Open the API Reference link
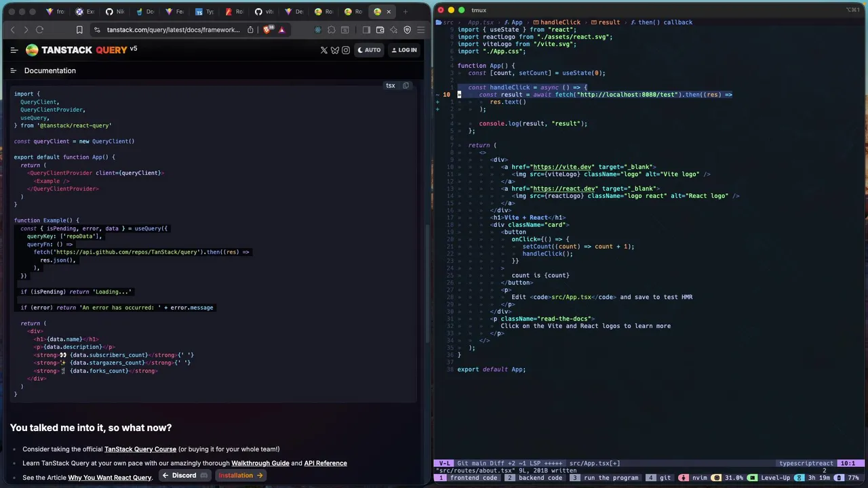This screenshot has height=488, width=868. pos(325,464)
